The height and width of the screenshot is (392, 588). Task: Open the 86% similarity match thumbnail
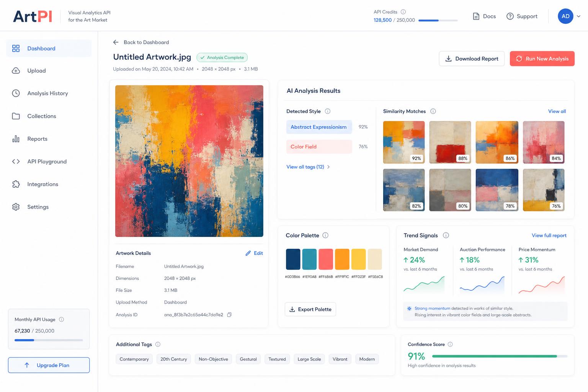coord(497,142)
